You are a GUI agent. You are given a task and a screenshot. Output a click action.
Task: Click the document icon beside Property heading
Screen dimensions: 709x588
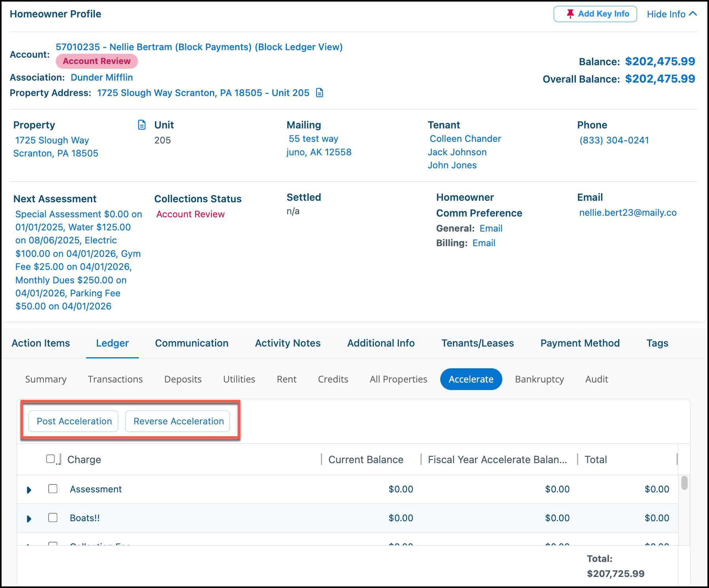point(141,125)
